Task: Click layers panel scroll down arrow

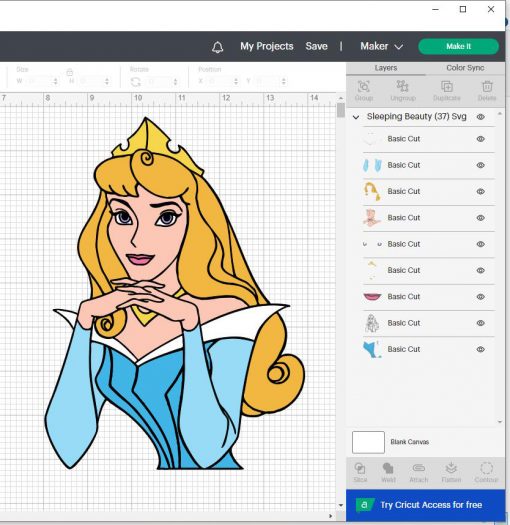Action: 500,422
